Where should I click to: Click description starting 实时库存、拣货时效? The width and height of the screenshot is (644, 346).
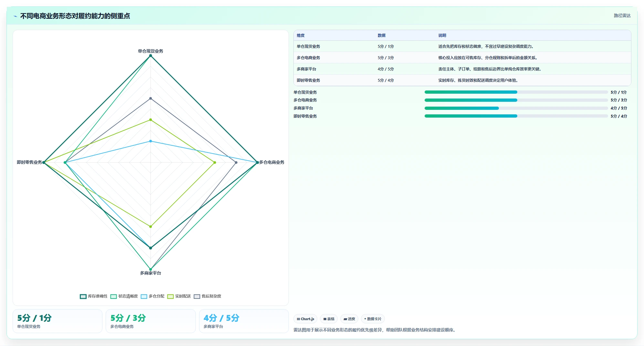[x=479, y=80]
